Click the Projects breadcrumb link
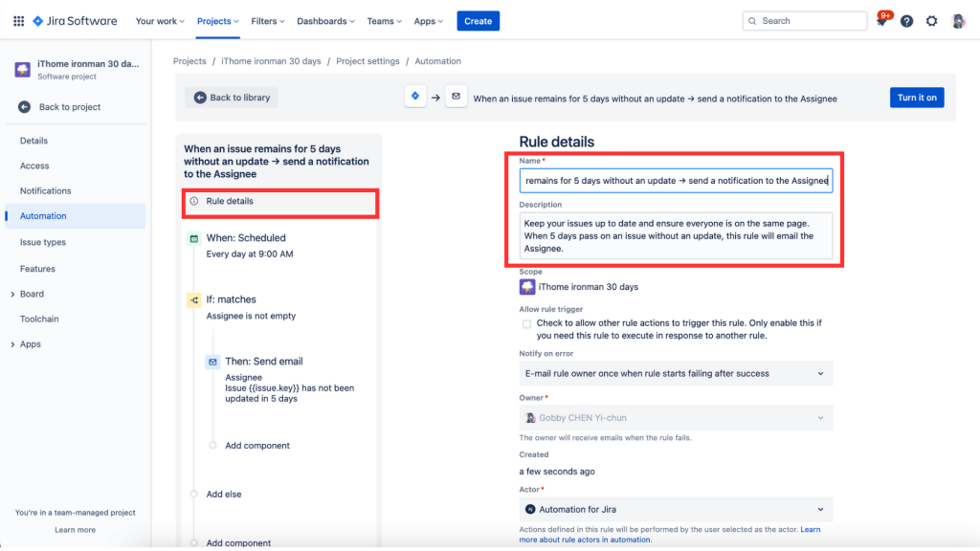The width and height of the screenshot is (980, 551). point(189,61)
